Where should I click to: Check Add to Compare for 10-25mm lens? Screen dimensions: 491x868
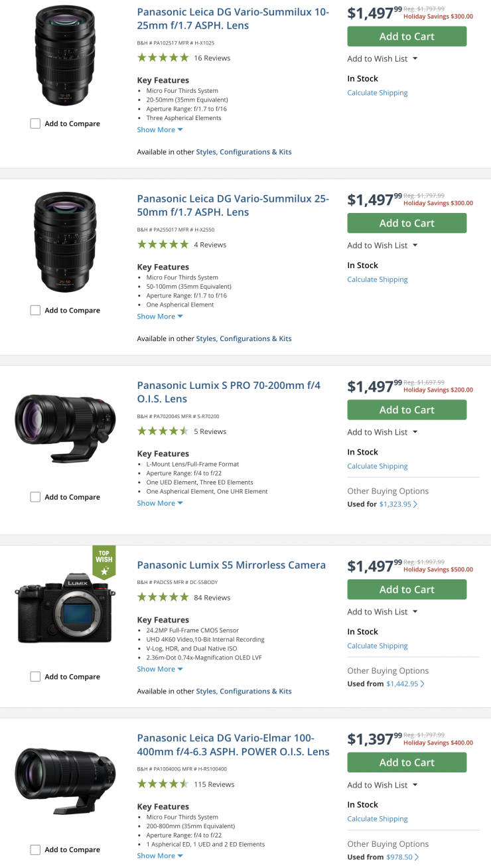coord(35,123)
